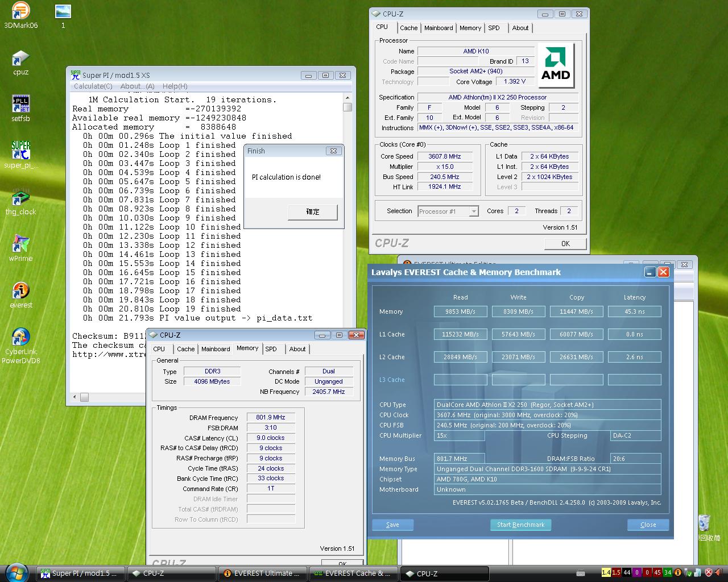Click the red shield security tray icon
Screen dimensions: 728x582
click(709, 572)
